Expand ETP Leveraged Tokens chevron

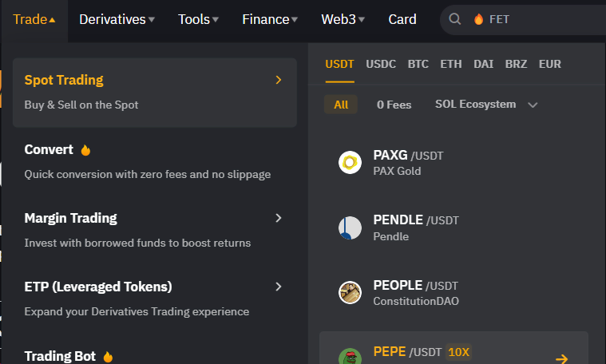pos(279,287)
